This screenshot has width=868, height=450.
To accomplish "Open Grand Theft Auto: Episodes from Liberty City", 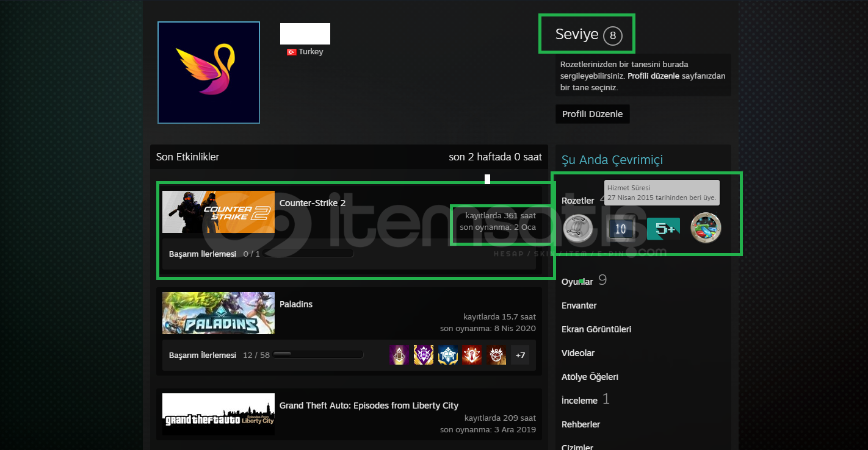I will pos(369,405).
